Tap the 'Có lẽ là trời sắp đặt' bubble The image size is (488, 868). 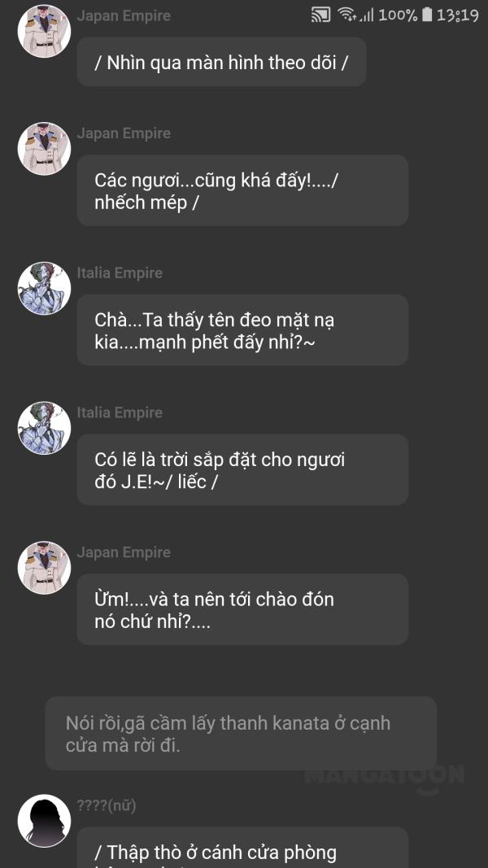tap(242, 469)
